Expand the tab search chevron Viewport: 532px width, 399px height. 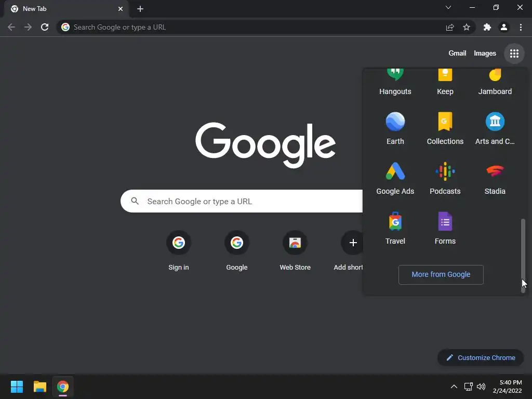click(x=448, y=7)
